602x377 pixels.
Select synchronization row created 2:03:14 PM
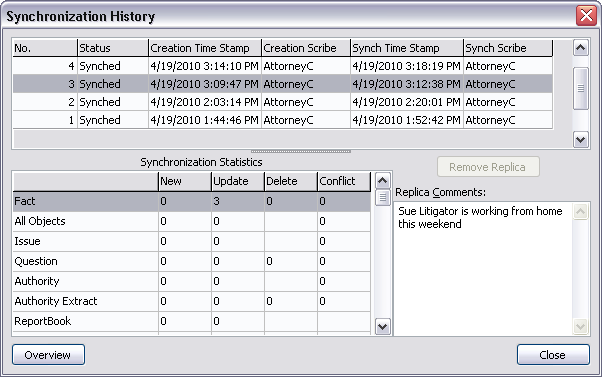[283, 102]
